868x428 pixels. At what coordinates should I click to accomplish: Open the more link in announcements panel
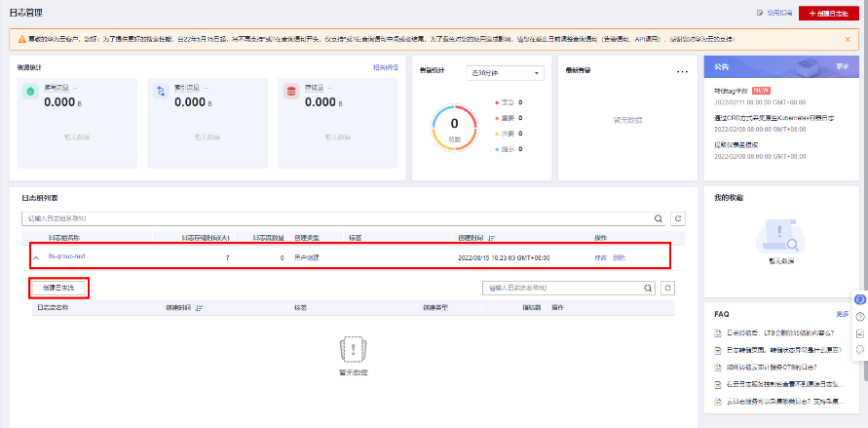(x=842, y=67)
